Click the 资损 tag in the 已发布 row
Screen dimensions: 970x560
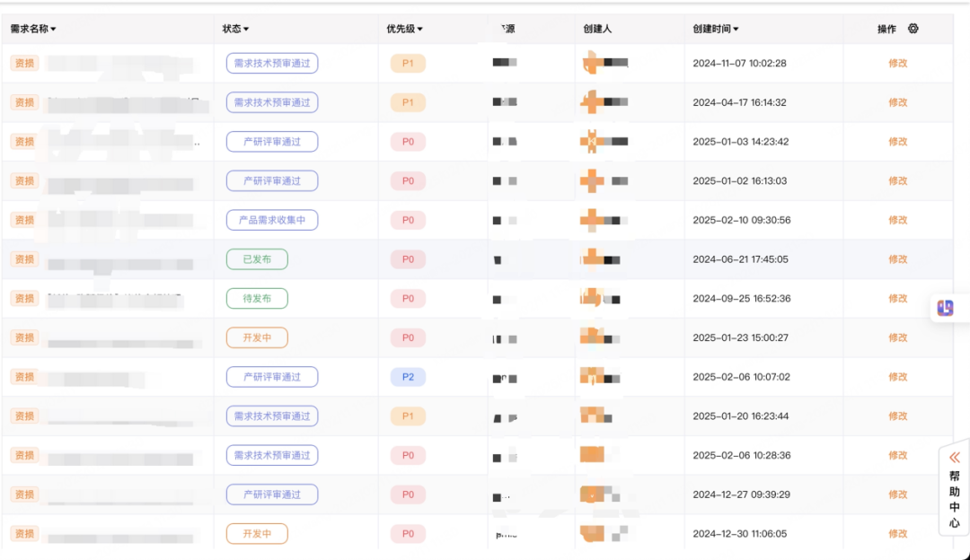pyautogui.click(x=25, y=259)
